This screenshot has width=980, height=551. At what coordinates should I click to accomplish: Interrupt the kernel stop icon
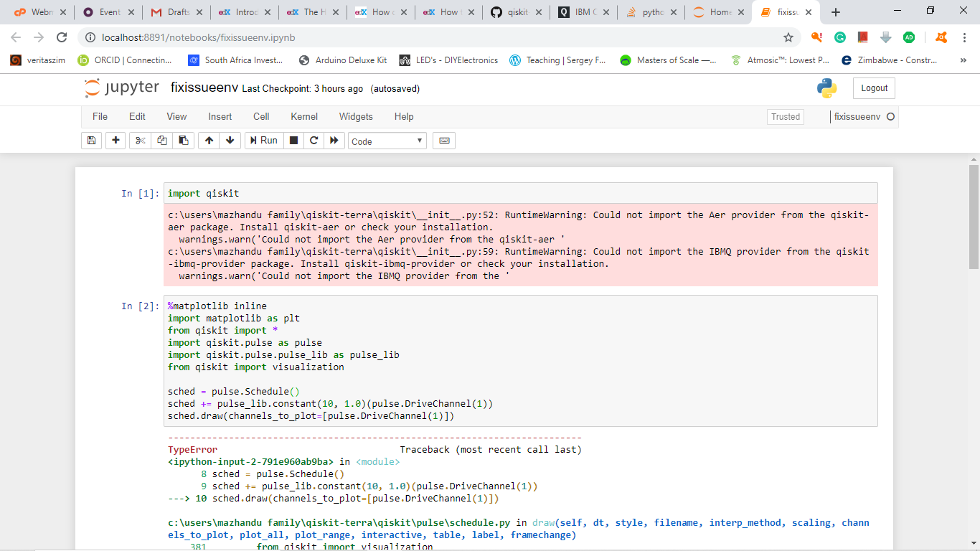[x=293, y=141]
